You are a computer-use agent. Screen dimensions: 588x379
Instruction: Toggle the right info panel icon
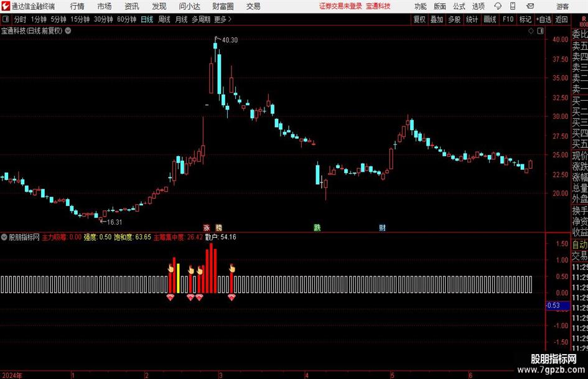(540, 30)
